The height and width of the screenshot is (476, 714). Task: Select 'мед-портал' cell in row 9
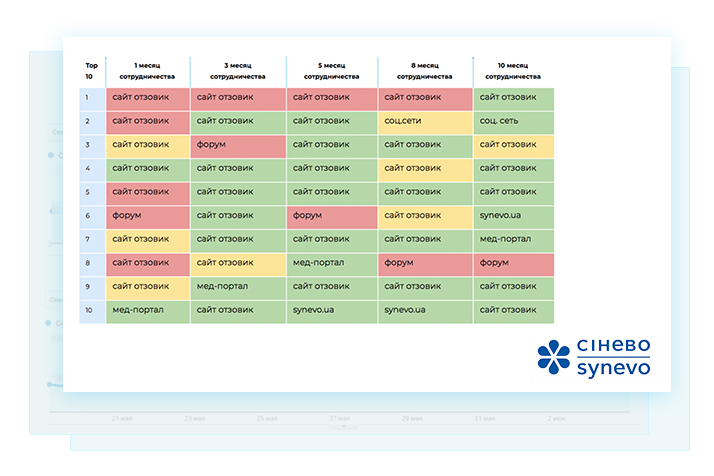pyautogui.click(x=238, y=287)
